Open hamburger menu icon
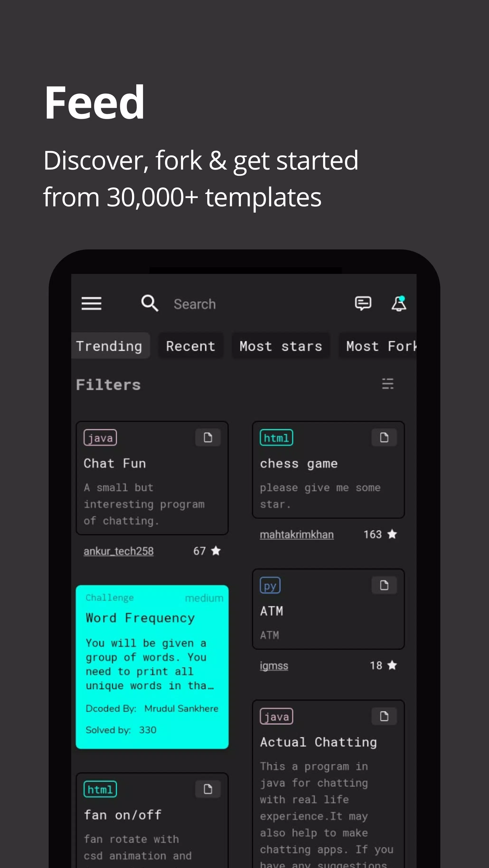Viewport: 489px width, 868px height. click(x=92, y=303)
